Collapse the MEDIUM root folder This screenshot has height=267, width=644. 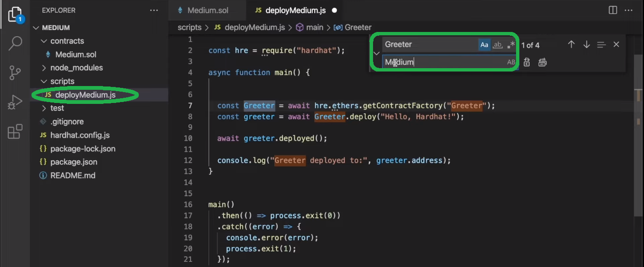pos(37,28)
